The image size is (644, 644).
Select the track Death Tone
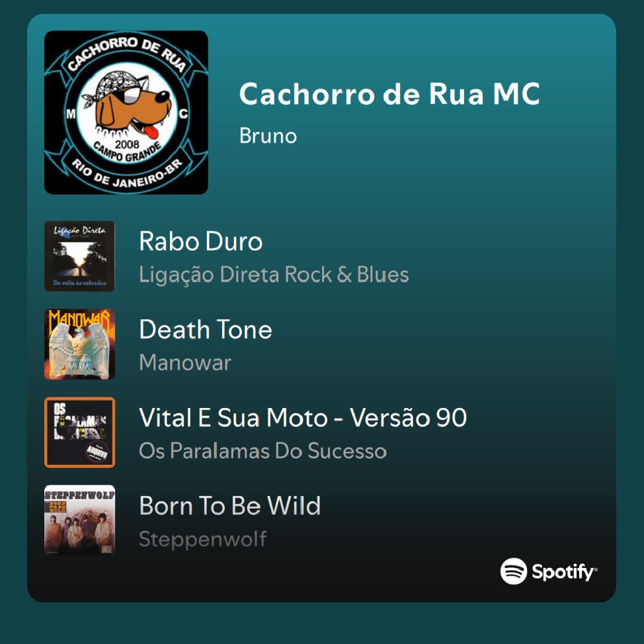(x=206, y=329)
